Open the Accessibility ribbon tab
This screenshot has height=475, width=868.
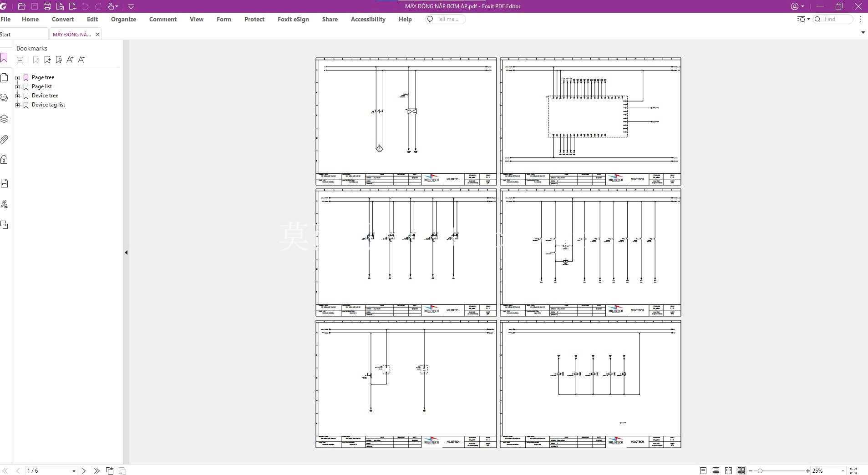pos(368,19)
